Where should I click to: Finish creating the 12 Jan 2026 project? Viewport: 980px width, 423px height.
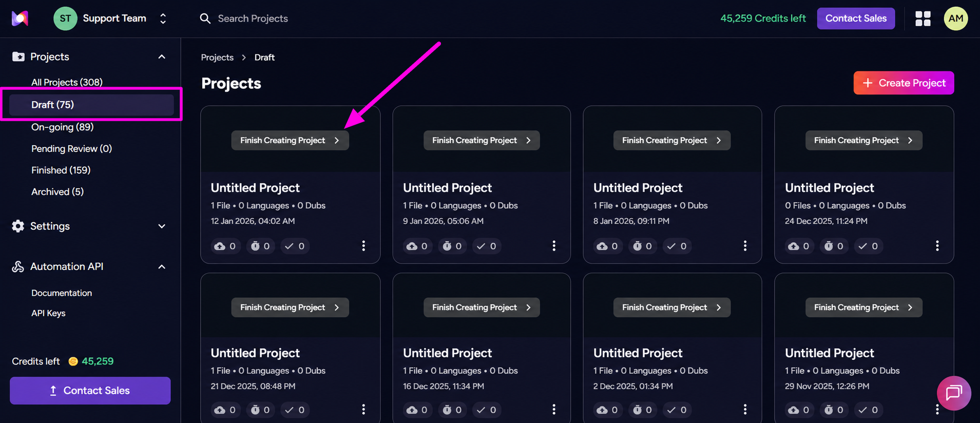[290, 140]
